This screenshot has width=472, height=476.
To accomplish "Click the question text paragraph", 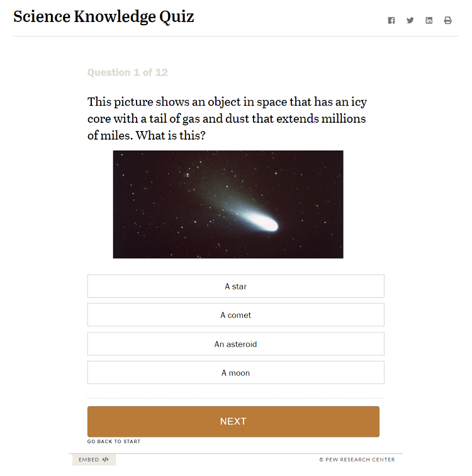I will (x=227, y=118).
